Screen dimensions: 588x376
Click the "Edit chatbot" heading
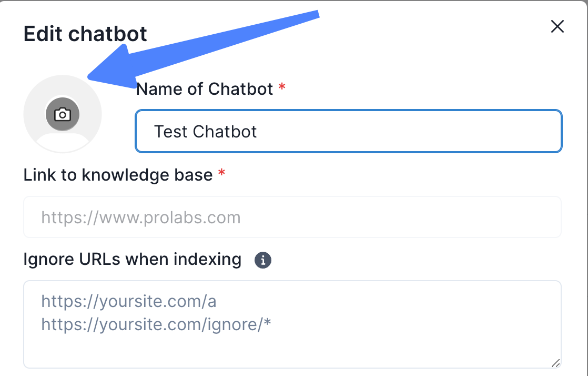[x=85, y=34]
